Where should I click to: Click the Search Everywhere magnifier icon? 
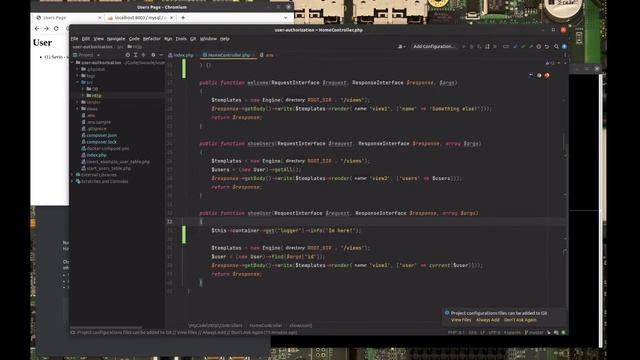tap(556, 47)
